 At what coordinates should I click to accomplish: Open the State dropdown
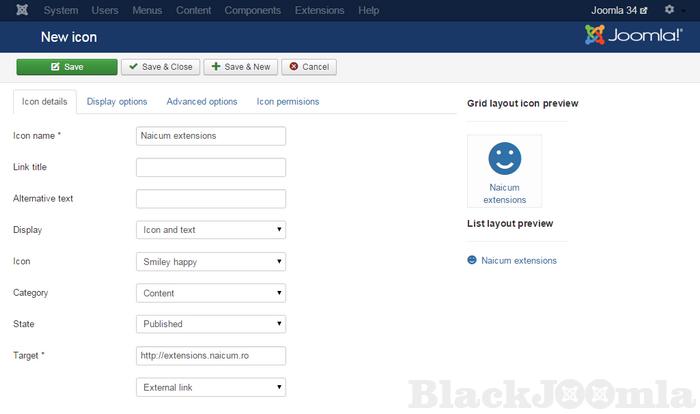(211, 324)
